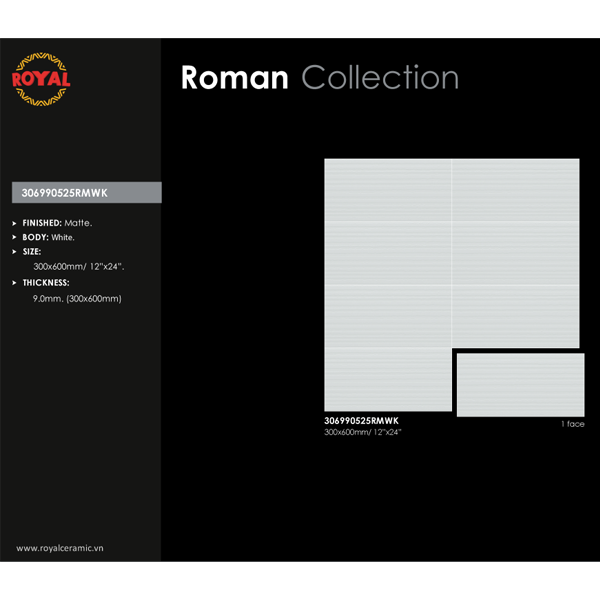Click the arrow bullet beside SIZE
This screenshot has width=600, height=600.
pos(14,251)
